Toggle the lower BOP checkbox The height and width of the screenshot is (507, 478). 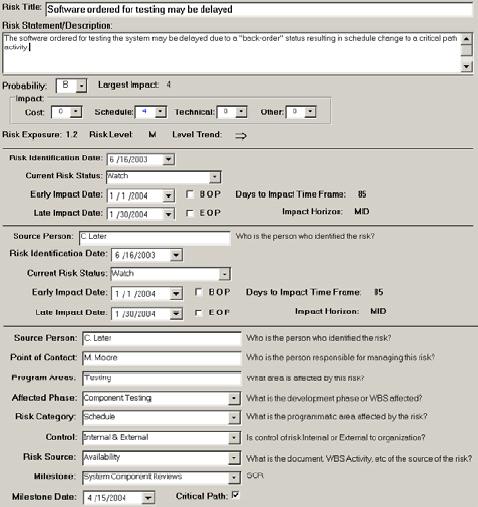(x=198, y=292)
